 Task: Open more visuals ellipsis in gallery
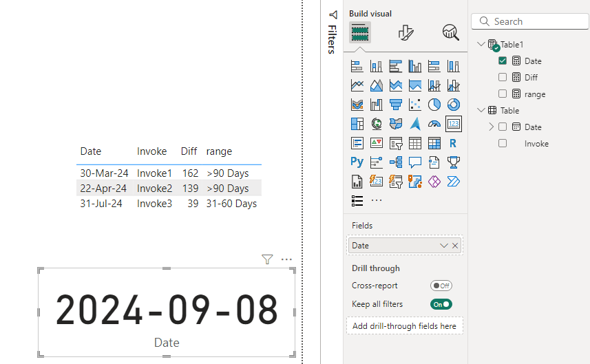click(x=377, y=200)
